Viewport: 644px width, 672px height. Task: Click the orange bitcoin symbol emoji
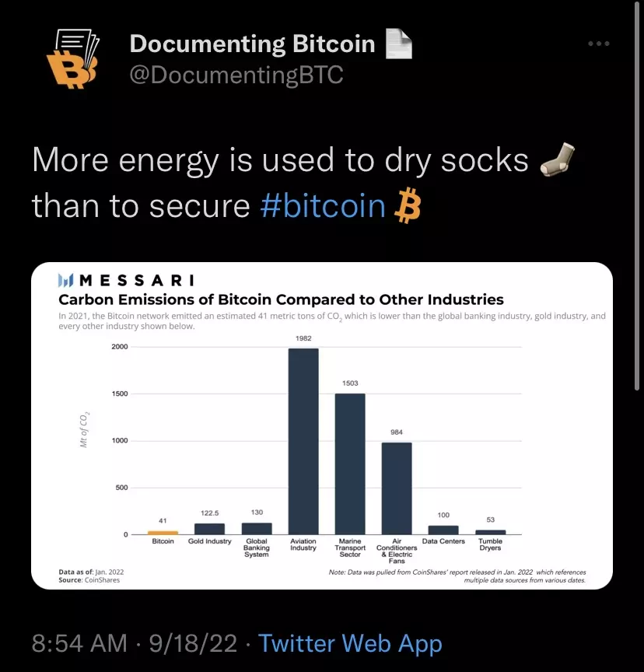coord(407,205)
